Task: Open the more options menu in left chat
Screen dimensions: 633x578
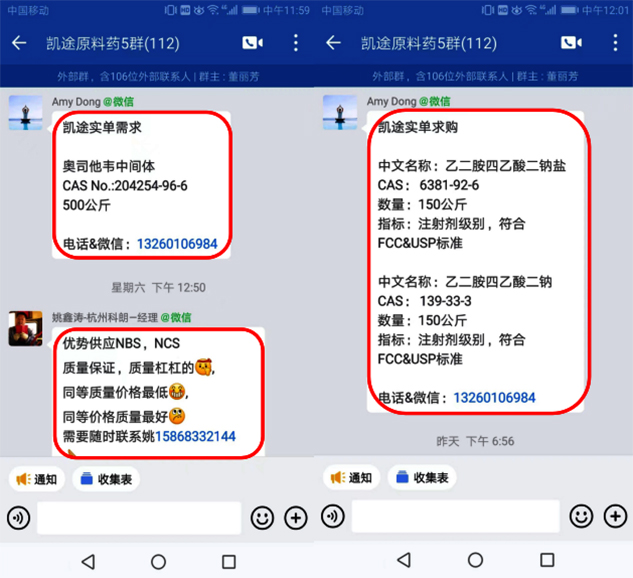Action: (x=296, y=43)
